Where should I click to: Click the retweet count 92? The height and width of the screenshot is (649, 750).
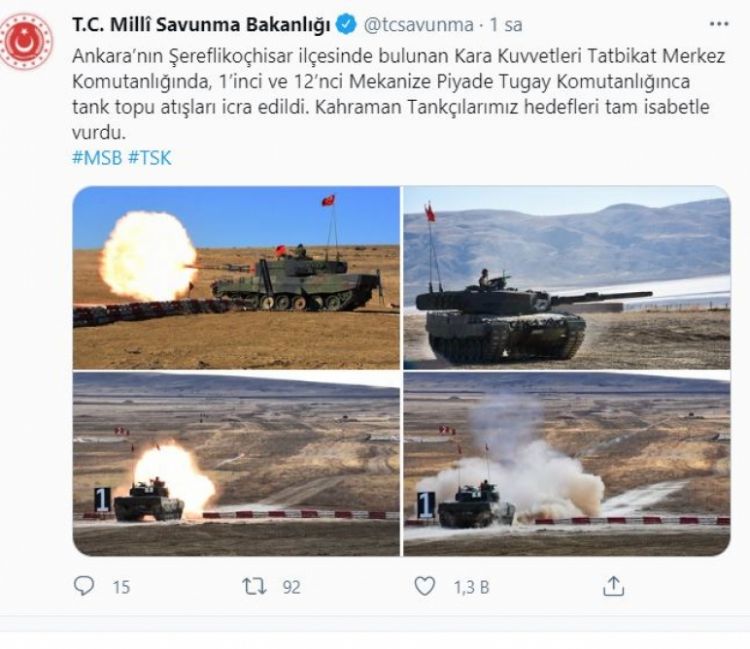291,587
